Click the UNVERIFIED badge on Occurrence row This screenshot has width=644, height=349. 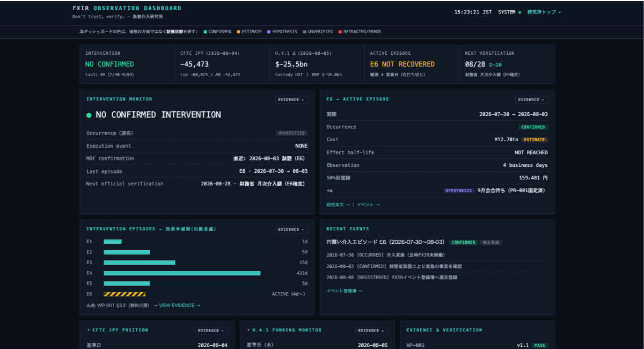pyautogui.click(x=292, y=133)
